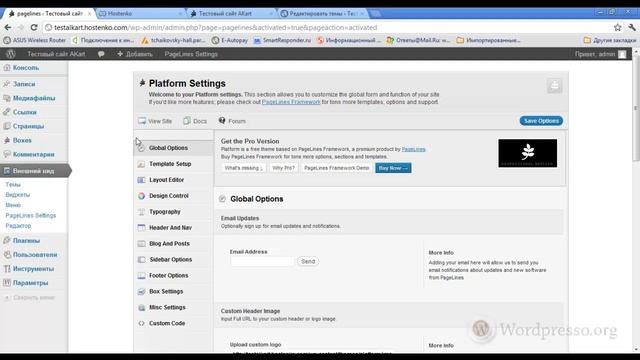Open Chrome wrench settings menu
The image size is (640, 360).
tap(632, 27)
